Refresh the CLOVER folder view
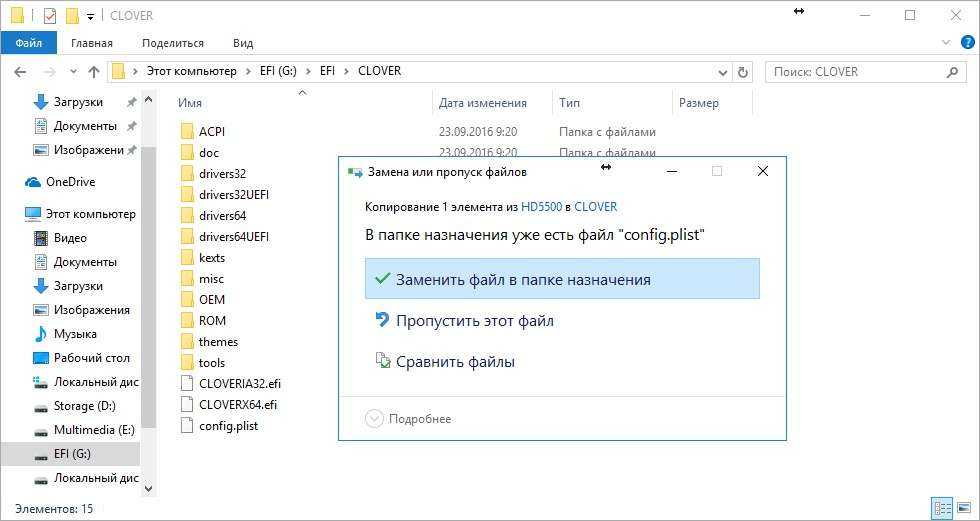Image resolution: width=980 pixels, height=521 pixels. click(742, 72)
